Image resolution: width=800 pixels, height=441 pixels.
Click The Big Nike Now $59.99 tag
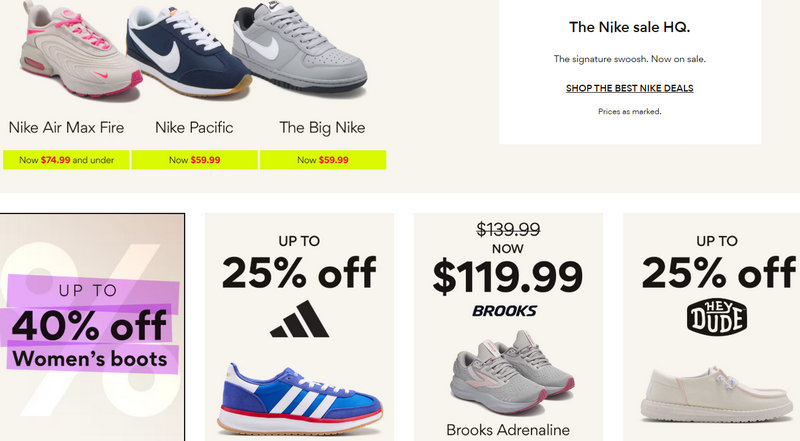pyautogui.click(x=322, y=160)
